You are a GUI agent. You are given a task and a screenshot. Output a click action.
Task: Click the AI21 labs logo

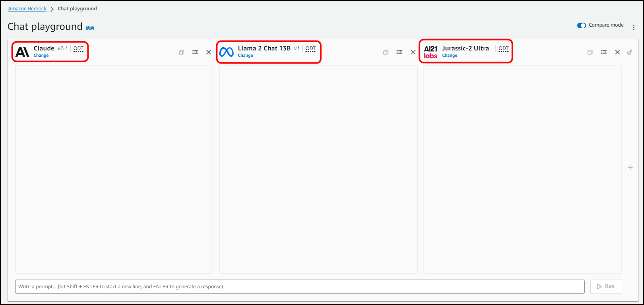(431, 52)
